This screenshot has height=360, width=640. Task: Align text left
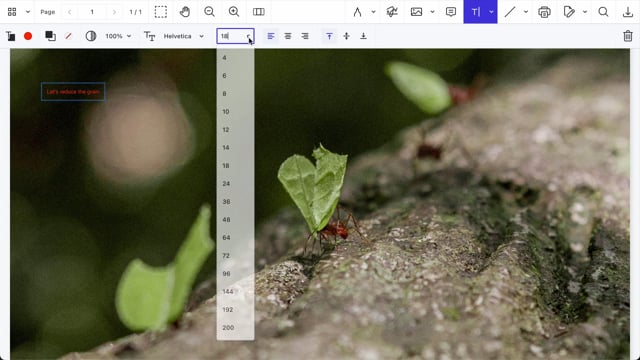271,36
